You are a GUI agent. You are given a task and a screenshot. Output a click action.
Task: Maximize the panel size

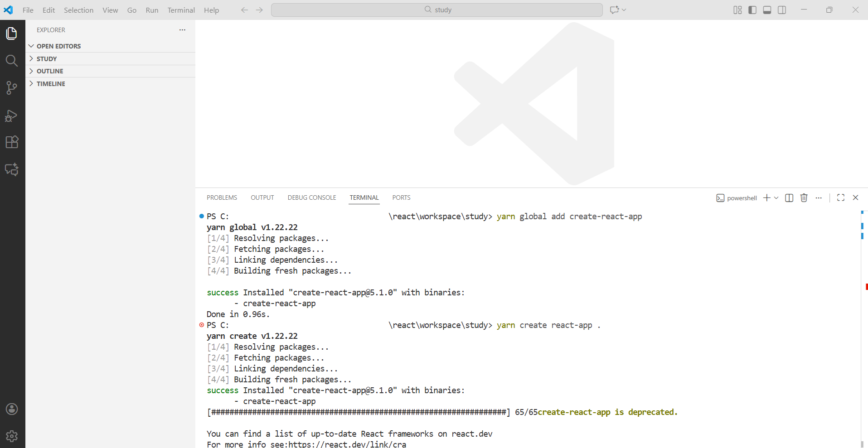pyautogui.click(x=841, y=198)
